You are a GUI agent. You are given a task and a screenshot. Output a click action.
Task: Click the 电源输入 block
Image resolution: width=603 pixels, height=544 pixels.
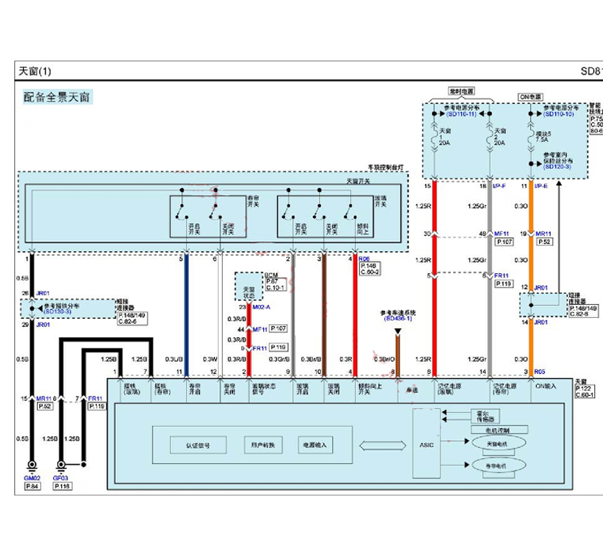(315, 445)
